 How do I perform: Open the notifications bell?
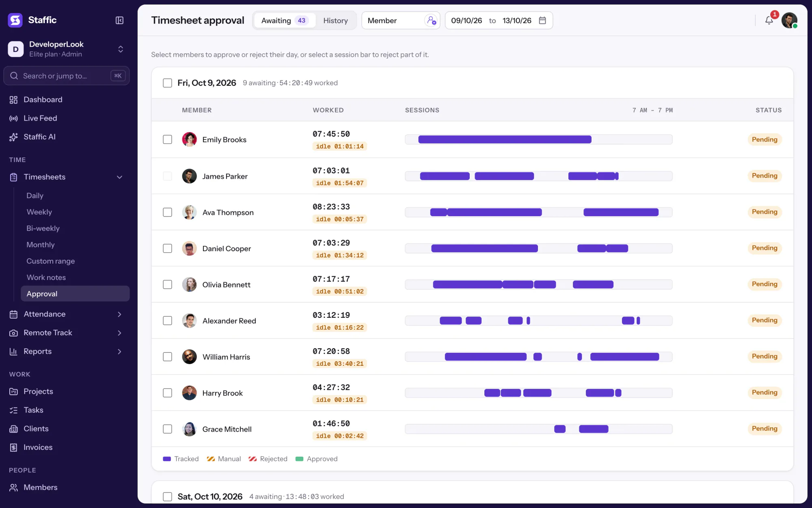(x=769, y=20)
